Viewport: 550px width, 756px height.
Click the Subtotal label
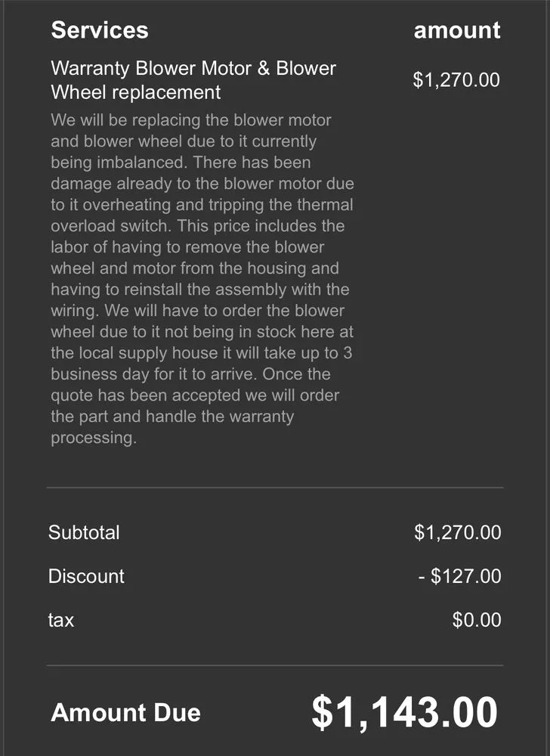click(84, 532)
